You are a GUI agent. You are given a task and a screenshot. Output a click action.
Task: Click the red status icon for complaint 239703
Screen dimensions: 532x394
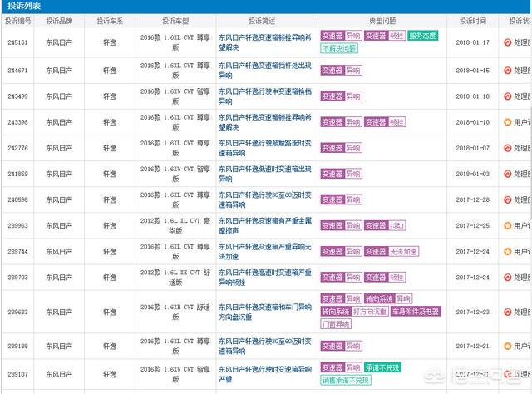507,278
